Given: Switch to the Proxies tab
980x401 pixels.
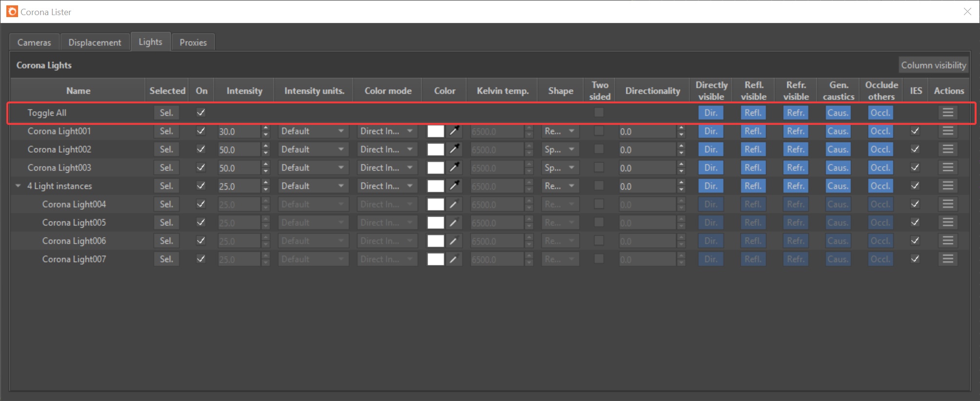Looking at the screenshot, I should 193,42.
